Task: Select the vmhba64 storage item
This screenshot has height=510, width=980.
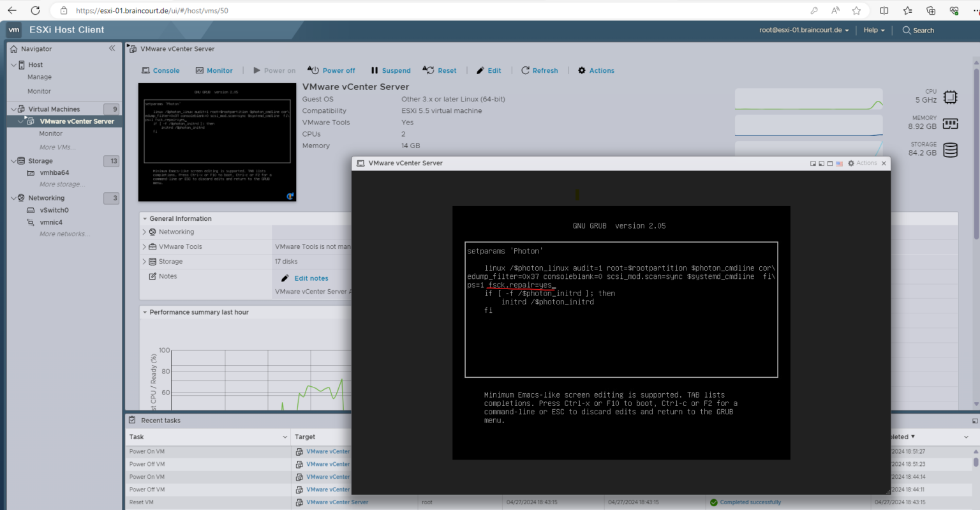Action: [x=54, y=172]
